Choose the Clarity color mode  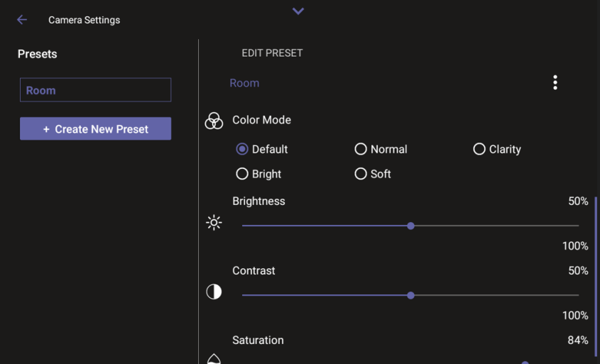click(x=479, y=149)
